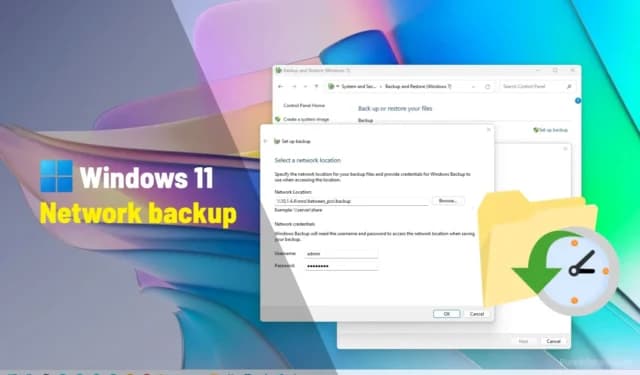
Task: Click Backup and Restore breadcrumb in address bar
Action: pos(418,87)
